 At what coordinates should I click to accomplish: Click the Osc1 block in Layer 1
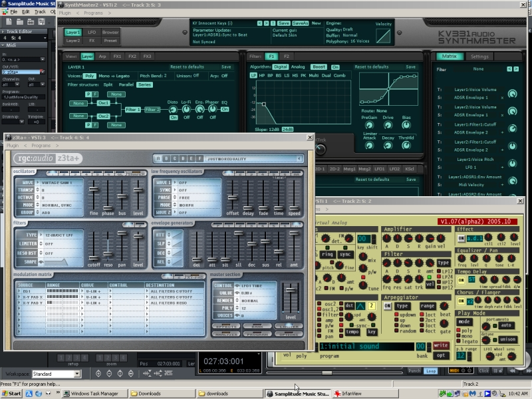pos(103,102)
